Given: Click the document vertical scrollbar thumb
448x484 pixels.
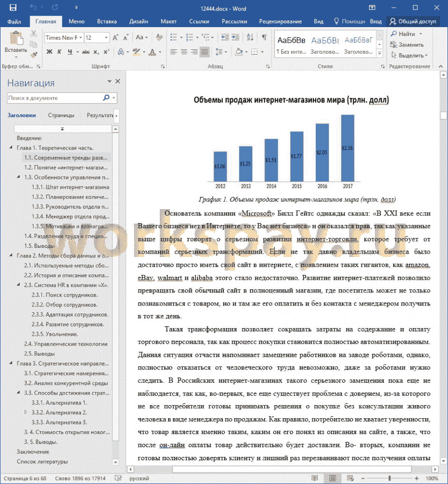Looking at the screenshot, I should click(x=443, y=116).
